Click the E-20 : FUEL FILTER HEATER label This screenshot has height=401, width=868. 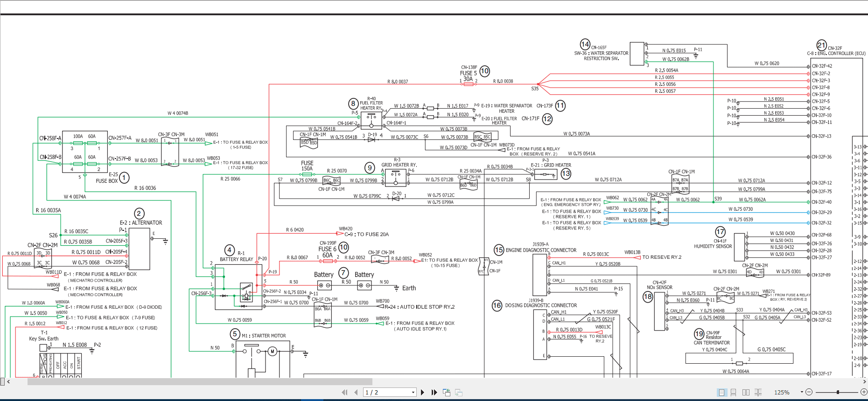(x=499, y=121)
